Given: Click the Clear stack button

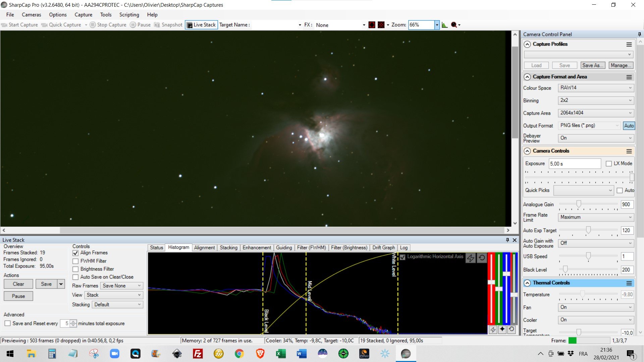Looking at the screenshot, I should click(18, 284).
